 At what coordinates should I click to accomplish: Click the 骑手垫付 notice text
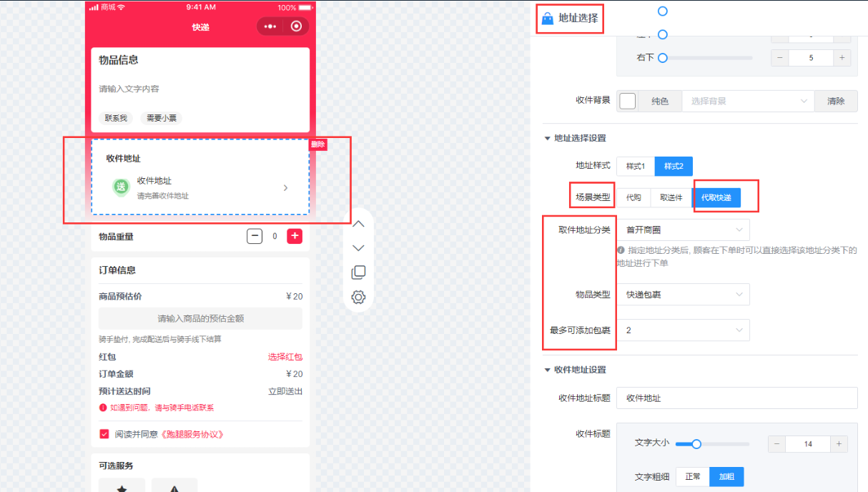click(160, 339)
